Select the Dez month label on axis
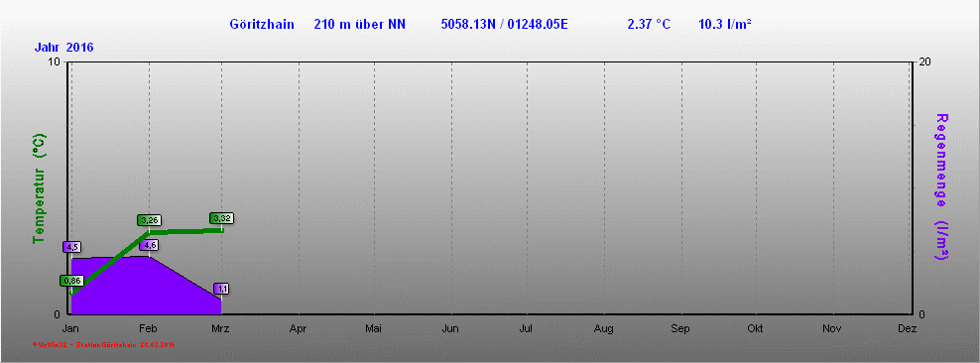Screen dimensions: 980x363 pyautogui.click(x=907, y=328)
